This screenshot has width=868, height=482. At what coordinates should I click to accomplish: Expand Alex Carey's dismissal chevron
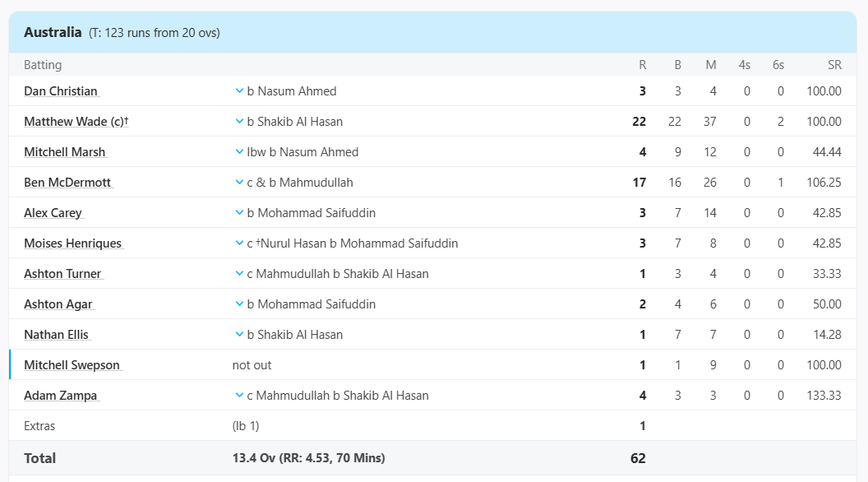[239, 213]
